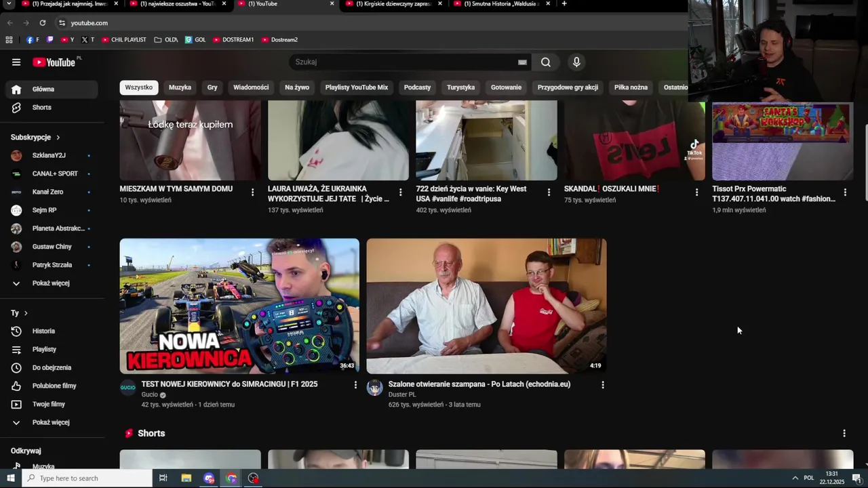This screenshot has height=488, width=868.
Task: Open CANAL+ SPORT subscription channel
Action: pos(52,174)
